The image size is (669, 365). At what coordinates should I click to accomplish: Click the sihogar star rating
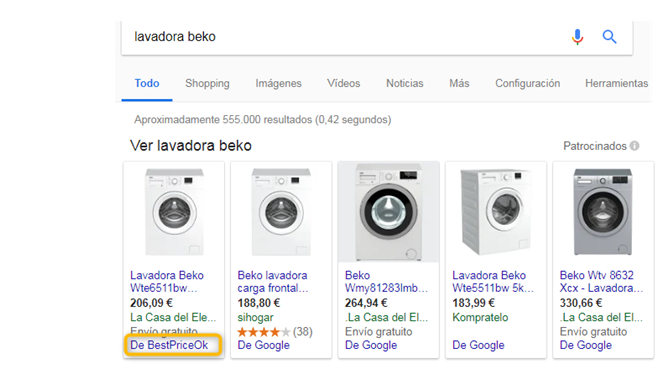(x=263, y=332)
